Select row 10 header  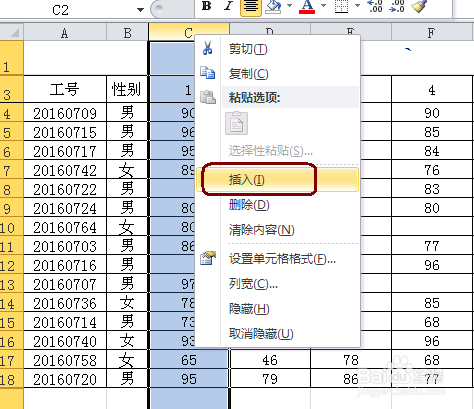[12, 227]
